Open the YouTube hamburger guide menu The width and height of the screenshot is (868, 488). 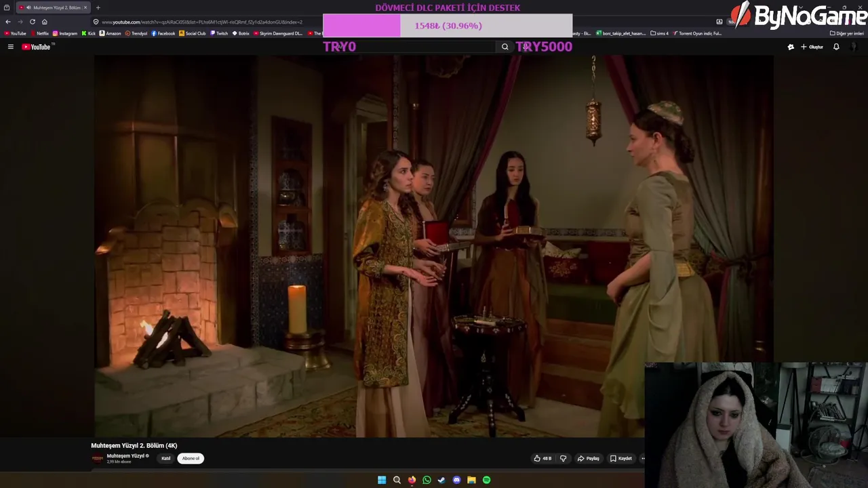[x=10, y=47]
